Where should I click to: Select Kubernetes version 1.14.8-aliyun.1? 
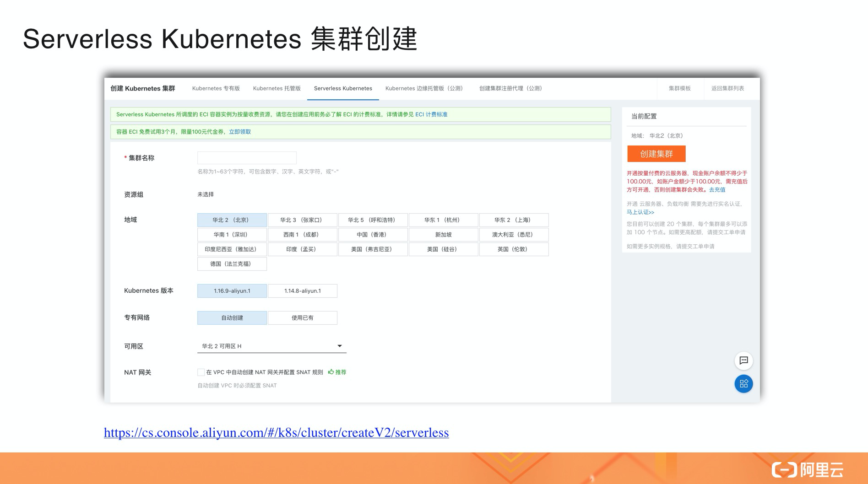(302, 291)
